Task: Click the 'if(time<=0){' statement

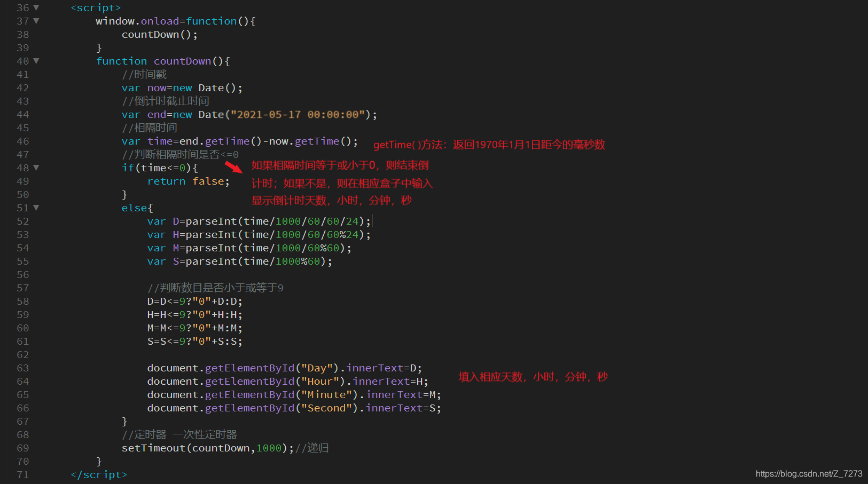Action: pos(160,168)
